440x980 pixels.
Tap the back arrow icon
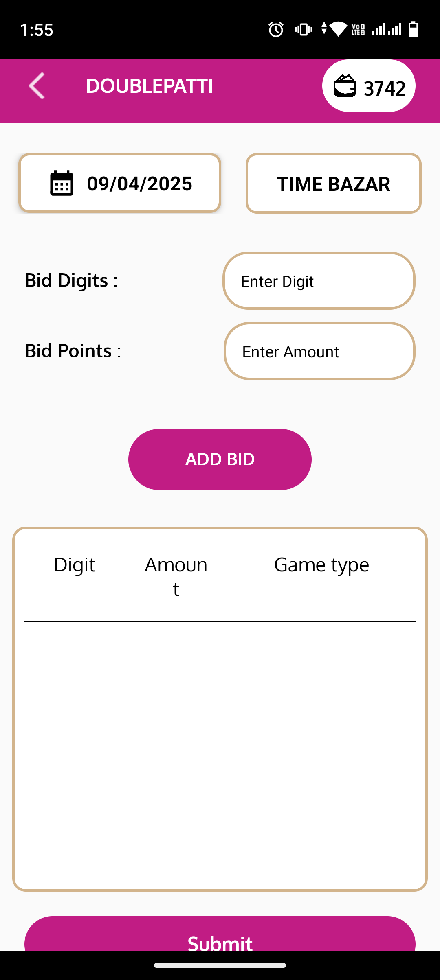tap(37, 86)
